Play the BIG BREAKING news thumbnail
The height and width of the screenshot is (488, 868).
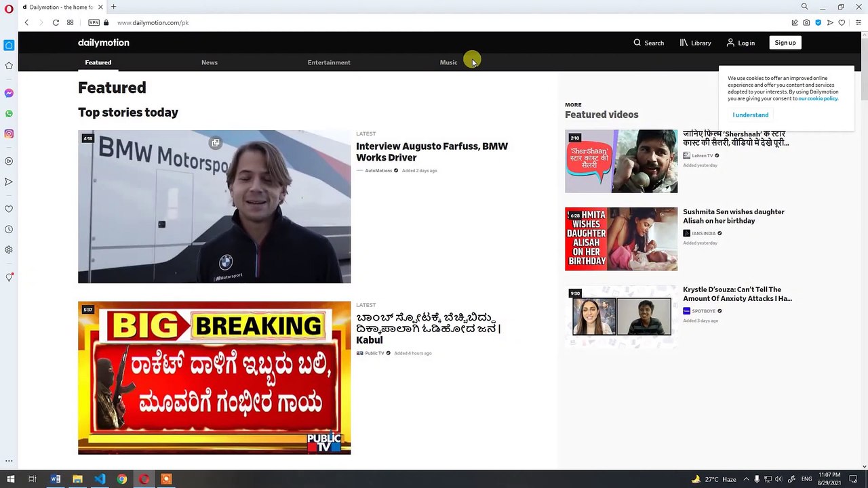[214, 378]
